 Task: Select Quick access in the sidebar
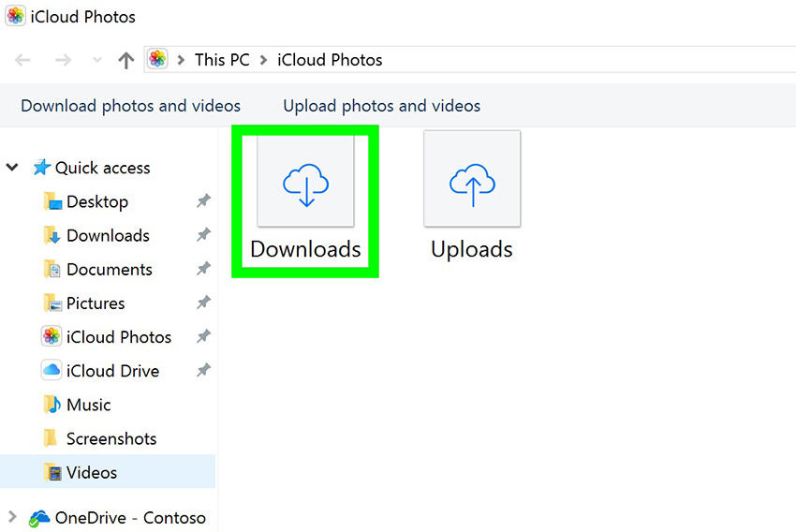pos(103,168)
